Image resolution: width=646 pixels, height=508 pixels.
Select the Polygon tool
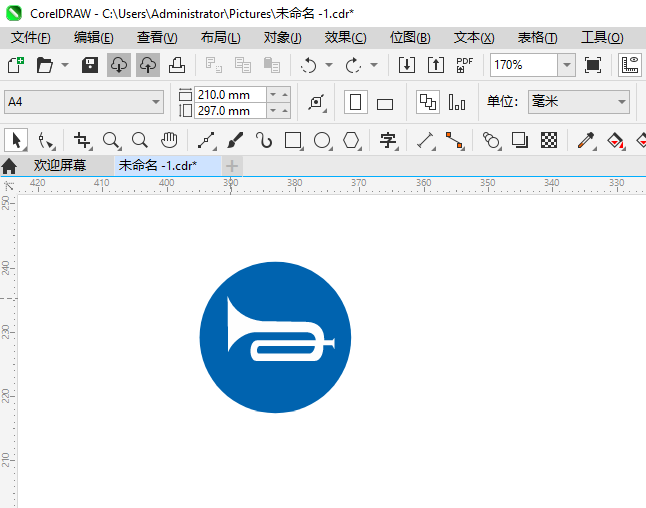pos(351,140)
